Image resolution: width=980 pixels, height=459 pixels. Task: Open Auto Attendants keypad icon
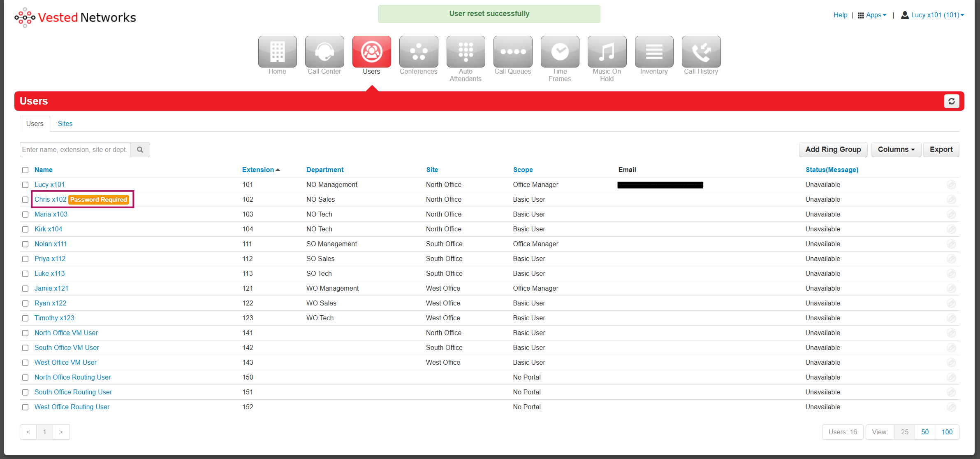[466, 52]
